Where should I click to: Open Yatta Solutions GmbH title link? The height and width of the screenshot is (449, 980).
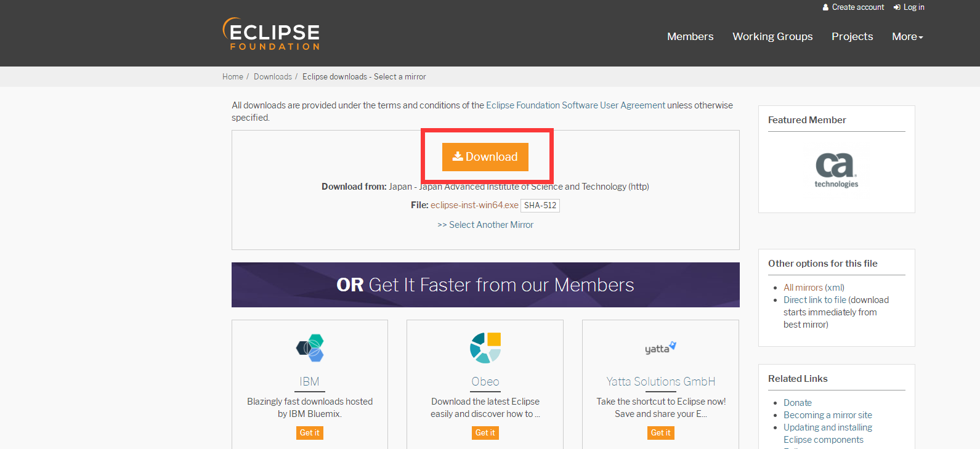(661, 381)
